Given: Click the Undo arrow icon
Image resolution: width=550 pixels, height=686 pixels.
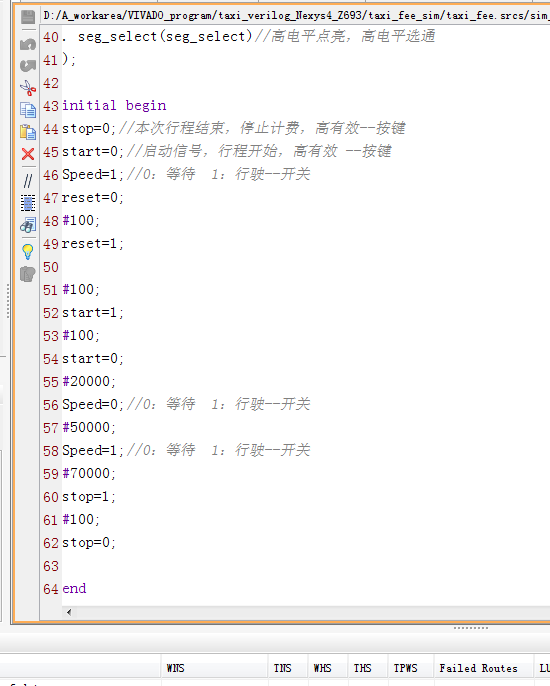Looking at the screenshot, I should click(x=28, y=43).
